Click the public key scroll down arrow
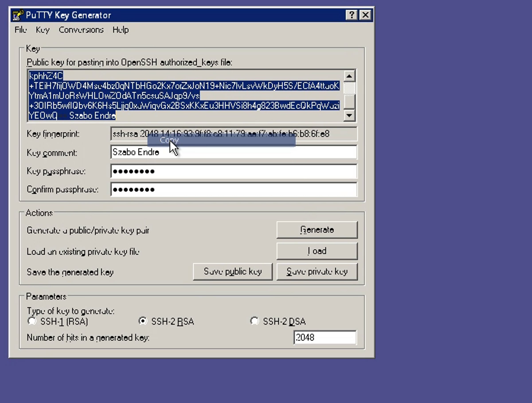Screen dimensions: 532x403 (x=349, y=116)
